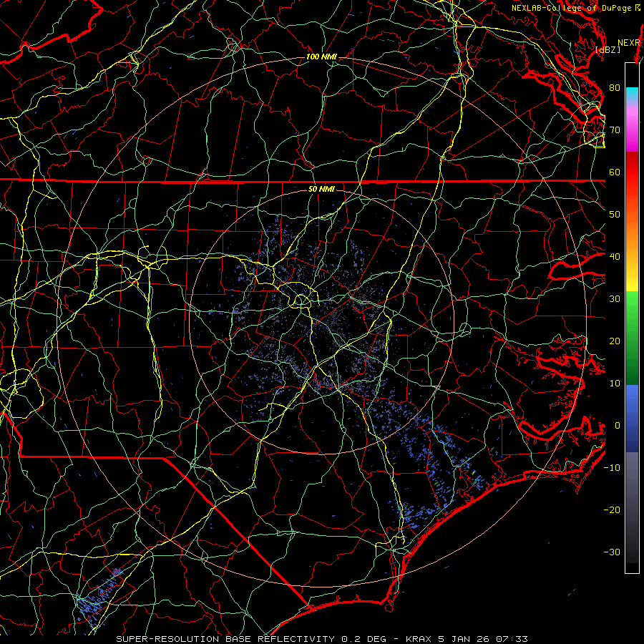
Task: Click the 100 NMI range ring label
Action: (321, 57)
